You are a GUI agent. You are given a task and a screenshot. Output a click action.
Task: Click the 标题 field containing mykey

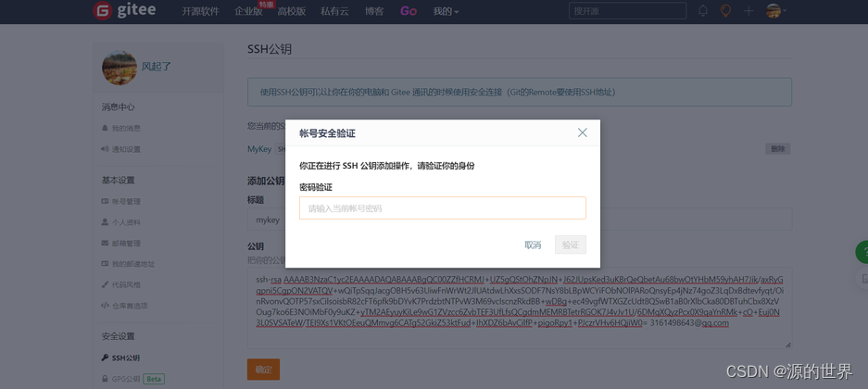click(x=520, y=220)
